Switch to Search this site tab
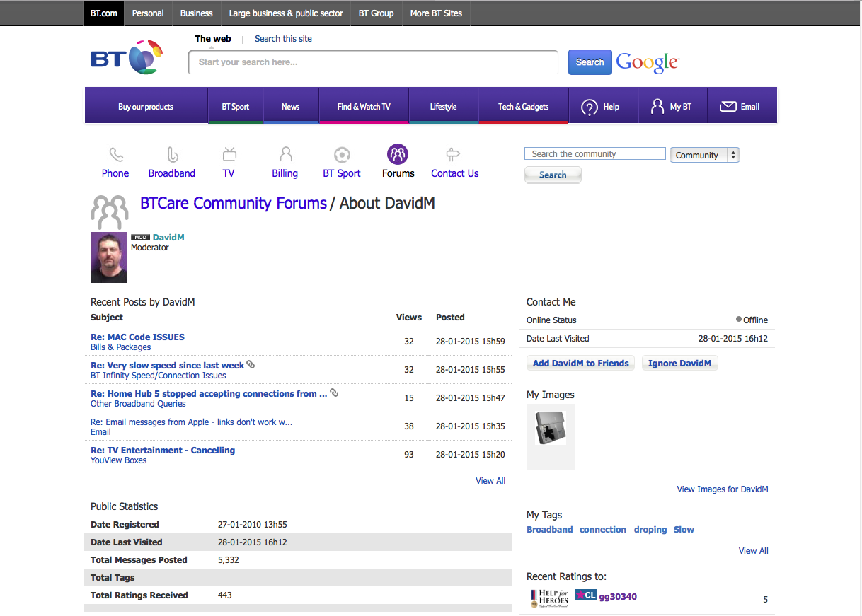 tap(283, 39)
